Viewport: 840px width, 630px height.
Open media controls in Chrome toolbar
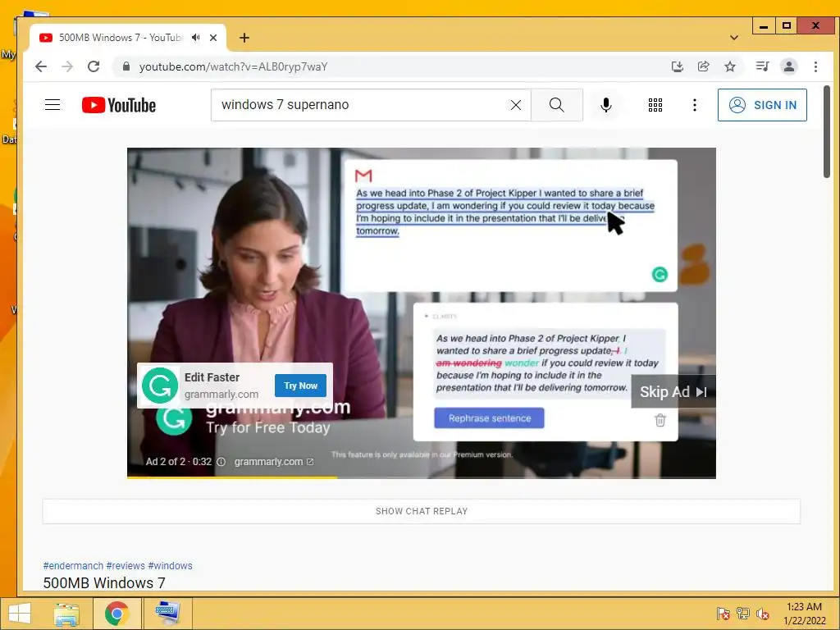tap(762, 66)
